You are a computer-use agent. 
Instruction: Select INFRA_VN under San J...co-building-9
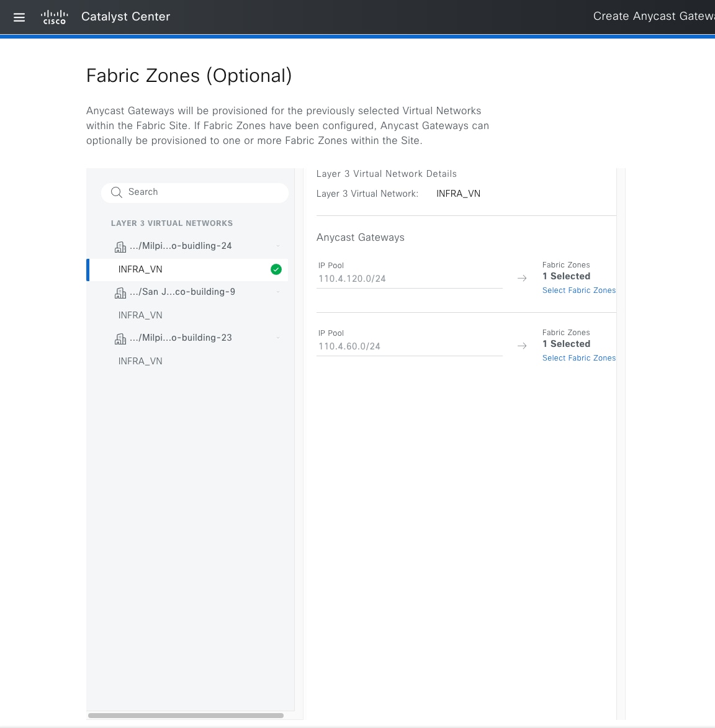coord(140,315)
